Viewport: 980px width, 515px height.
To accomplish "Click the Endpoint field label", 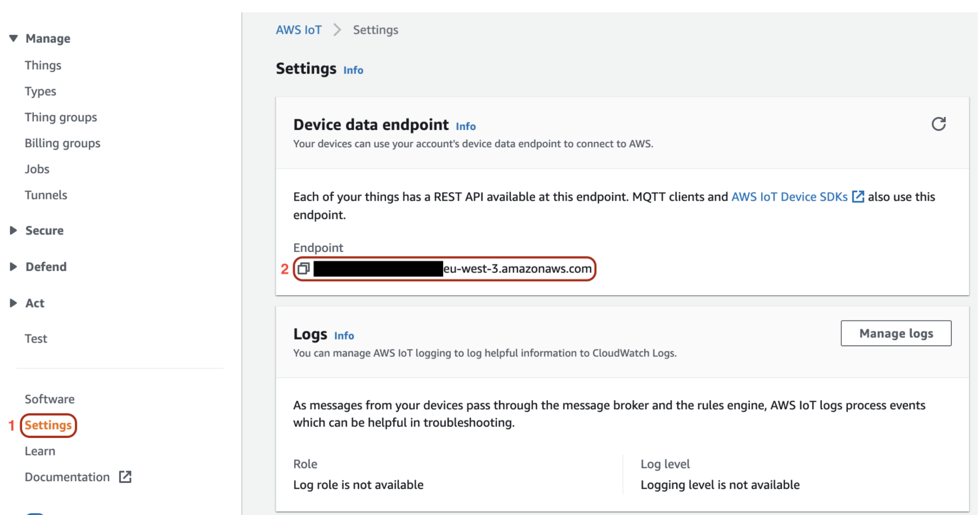I will tap(318, 248).
